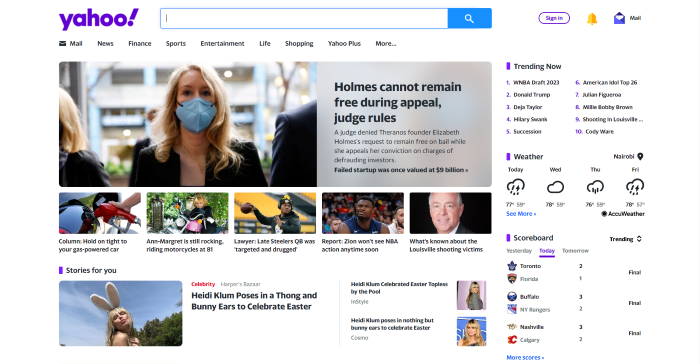Open Yahoo Plus in navigation bar
The height and width of the screenshot is (364, 700).
tap(344, 43)
